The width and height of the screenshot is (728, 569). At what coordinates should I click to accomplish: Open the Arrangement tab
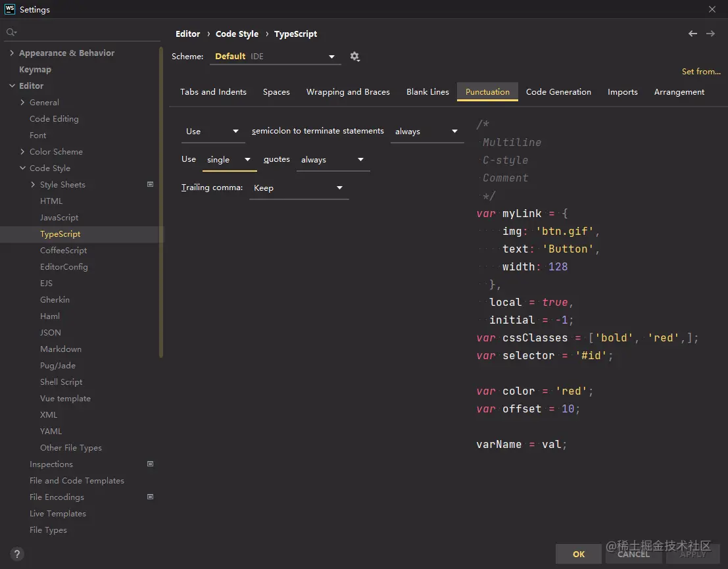[x=679, y=92]
